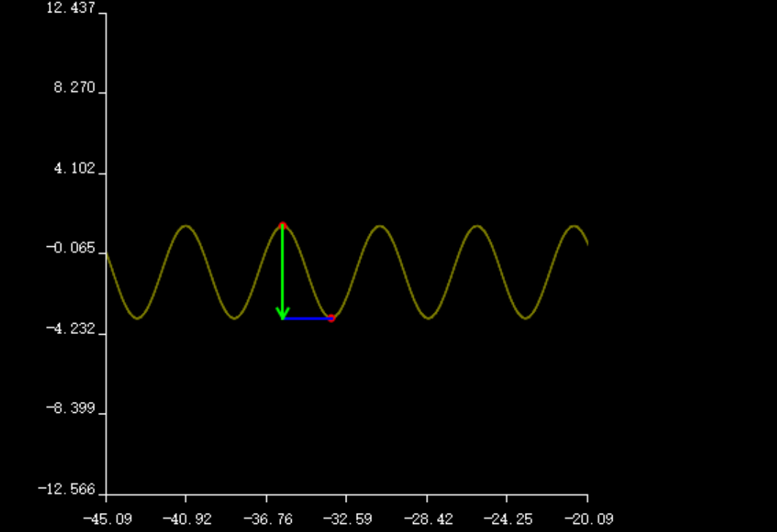Click the 4.102 y-axis label
This screenshot has height=532, width=777.
pyautogui.click(x=74, y=169)
